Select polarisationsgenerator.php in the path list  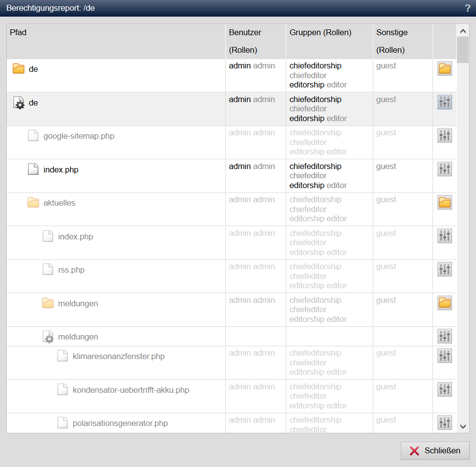tap(120, 424)
